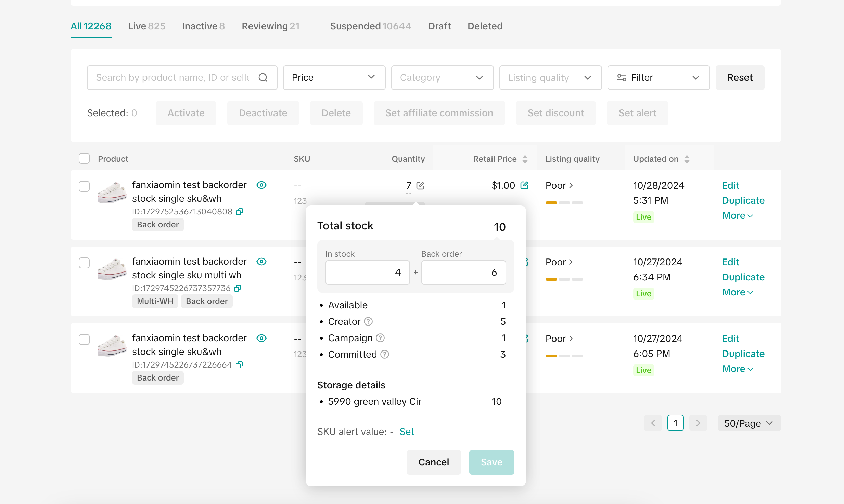The width and height of the screenshot is (844, 504).
Task: Expand the Listing quality dropdown
Action: pos(550,78)
